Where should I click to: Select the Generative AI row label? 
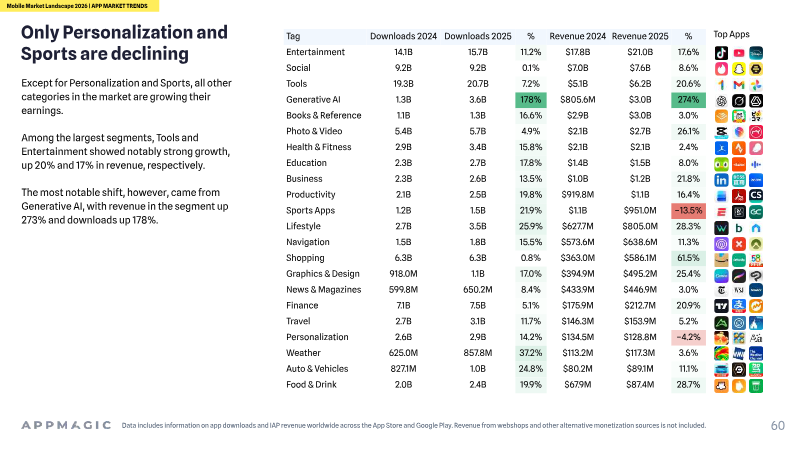point(313,99)
